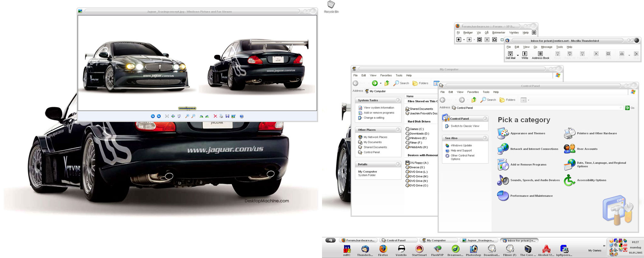
Task: Click Folders in Control Panel toolbar
Action: pyautogui.click(x=507, y=100)
